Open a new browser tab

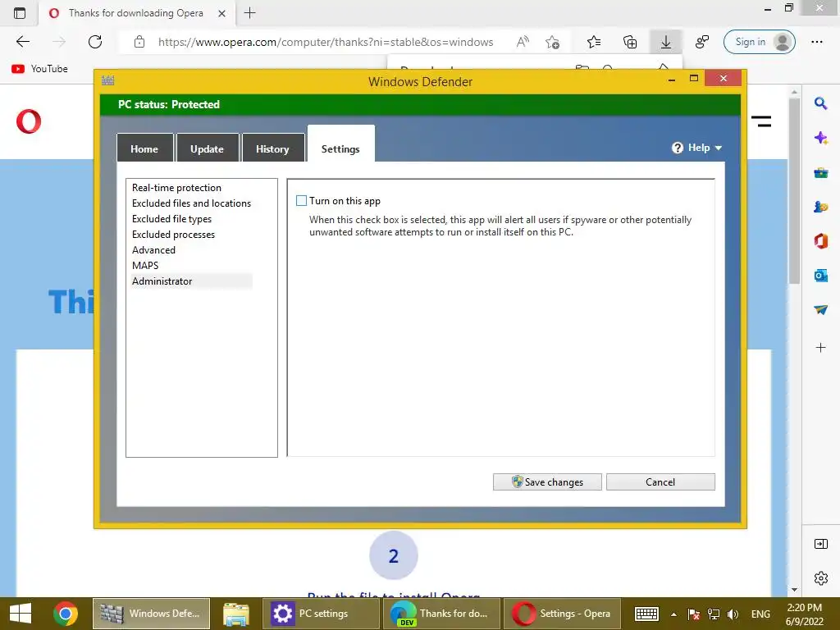pyautogui.click(x=249, y=13)
